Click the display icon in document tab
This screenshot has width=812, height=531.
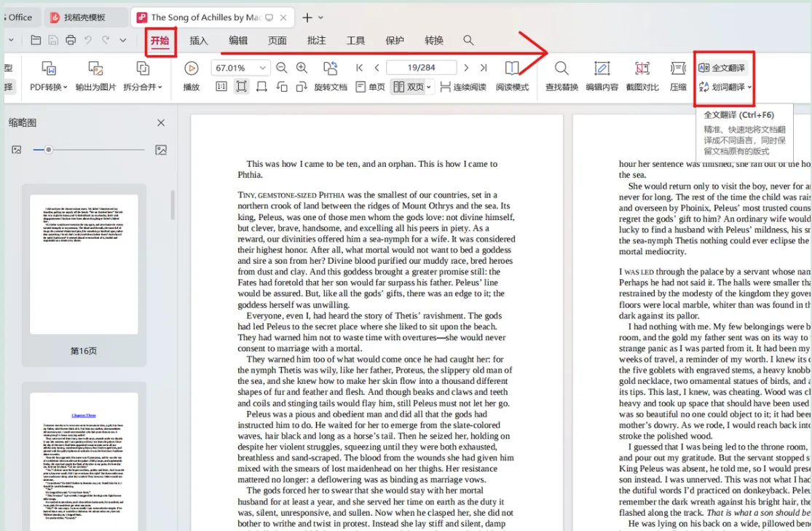click(269, 17)
